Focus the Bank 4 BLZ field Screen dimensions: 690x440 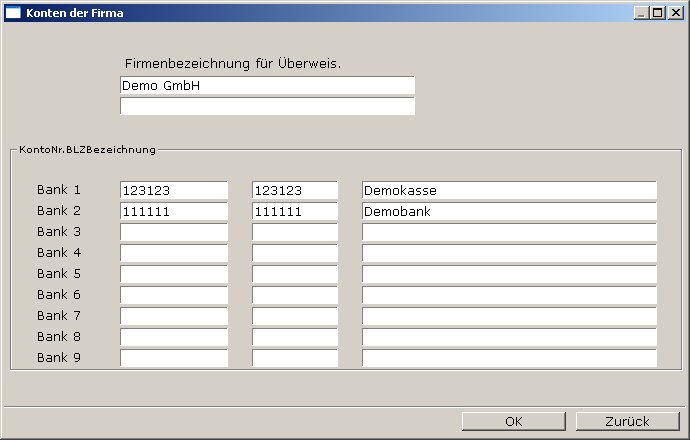[295, 253]
